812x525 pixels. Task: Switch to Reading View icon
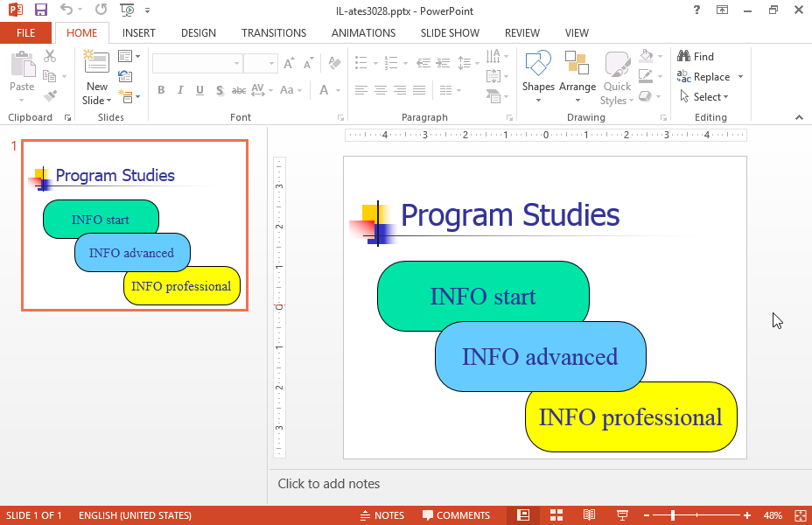589,515
